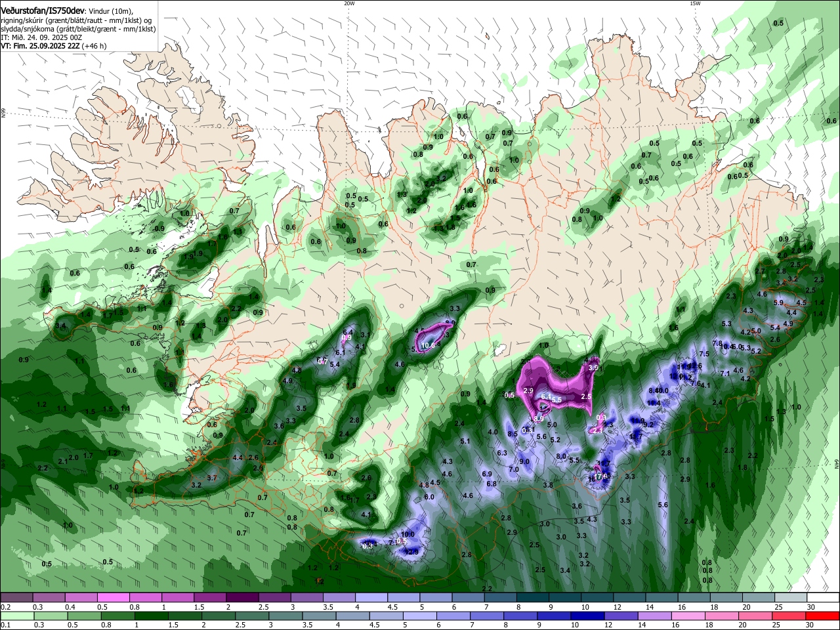Select the pale green 0.1 legend swatch
Image resolution: width=840 pixels, height=630 pixels.
pos(16,616)
